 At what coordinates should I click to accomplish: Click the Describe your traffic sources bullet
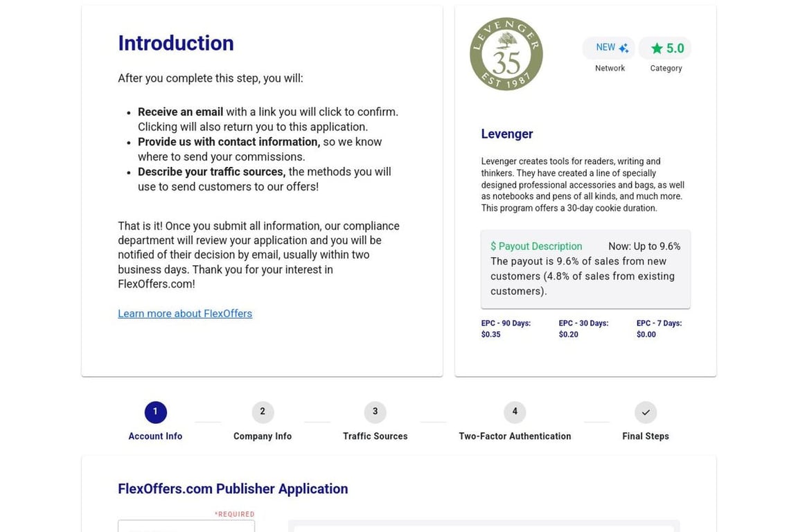[x=265, y=179]
